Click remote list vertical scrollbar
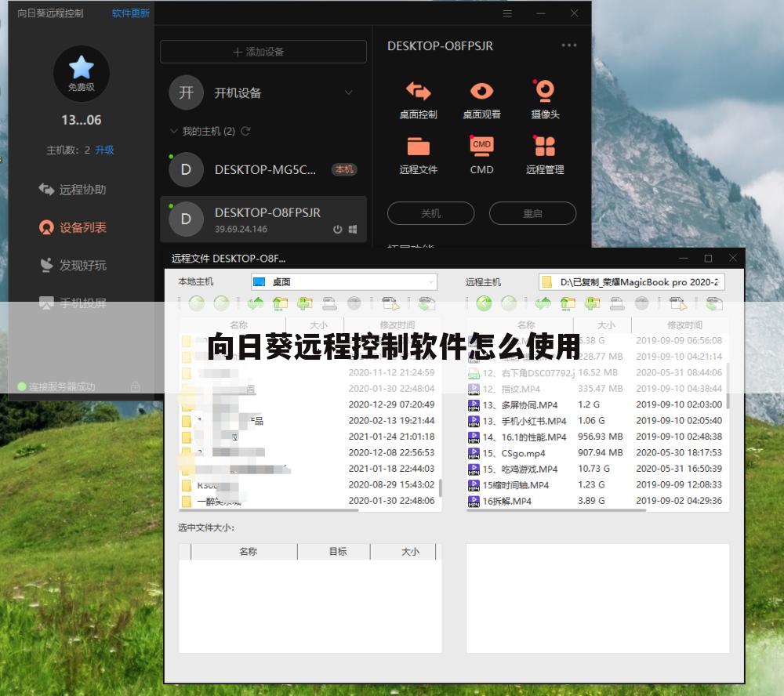 728,385
